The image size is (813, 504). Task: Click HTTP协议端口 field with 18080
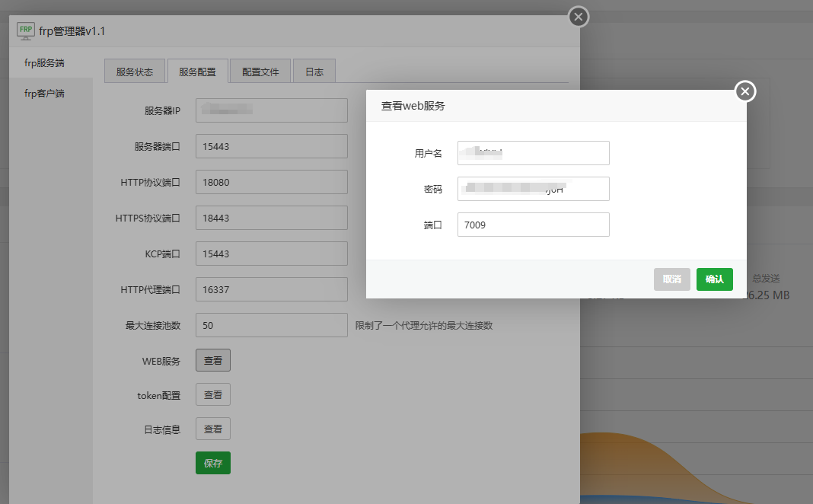click(271, 182)
